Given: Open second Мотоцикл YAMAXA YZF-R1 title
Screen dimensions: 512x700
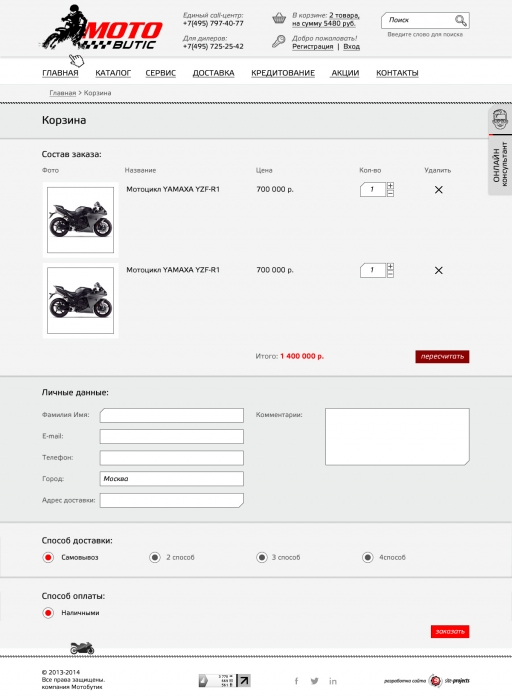Looking at the screenshot, I should [173, 270].
